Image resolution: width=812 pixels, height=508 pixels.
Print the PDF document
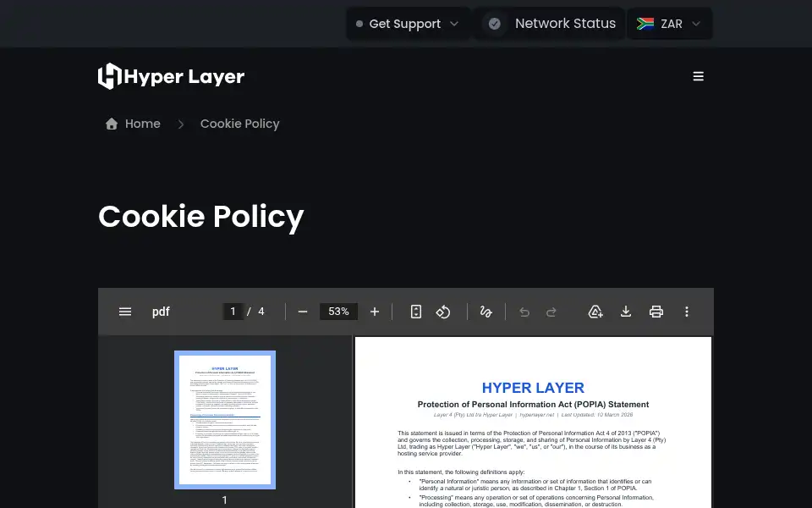[x=656, y=312]
